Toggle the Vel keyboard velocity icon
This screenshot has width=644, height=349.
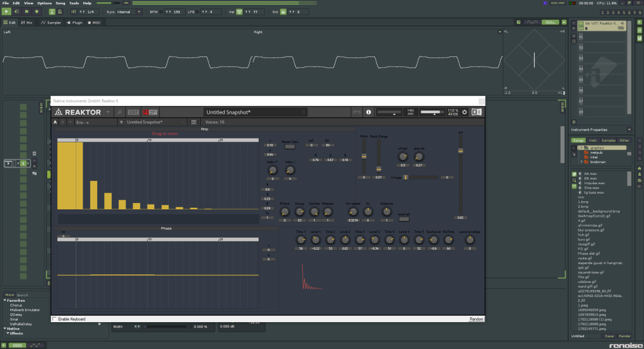[239, 11]
